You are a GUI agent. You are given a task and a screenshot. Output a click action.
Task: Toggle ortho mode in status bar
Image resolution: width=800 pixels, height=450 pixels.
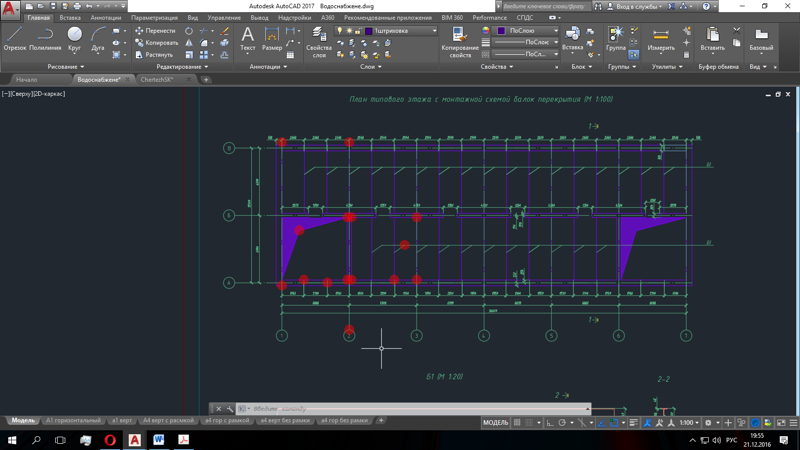(549, 422)
